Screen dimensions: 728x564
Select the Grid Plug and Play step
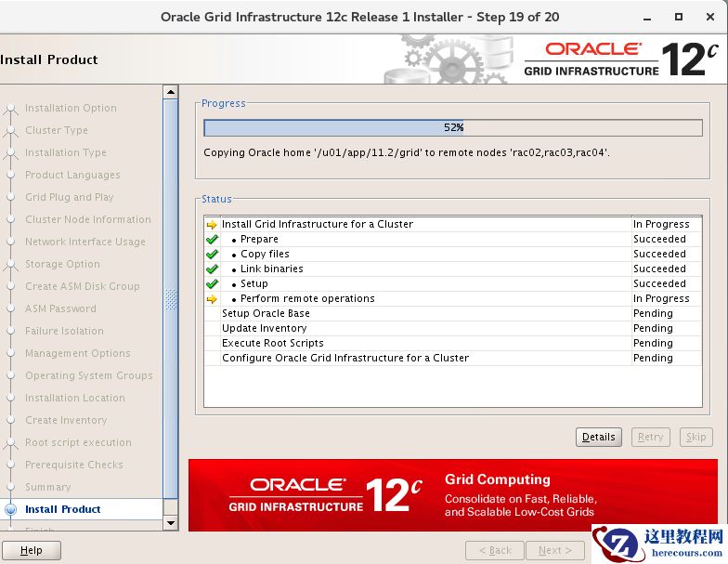click(x=69, y=197)
